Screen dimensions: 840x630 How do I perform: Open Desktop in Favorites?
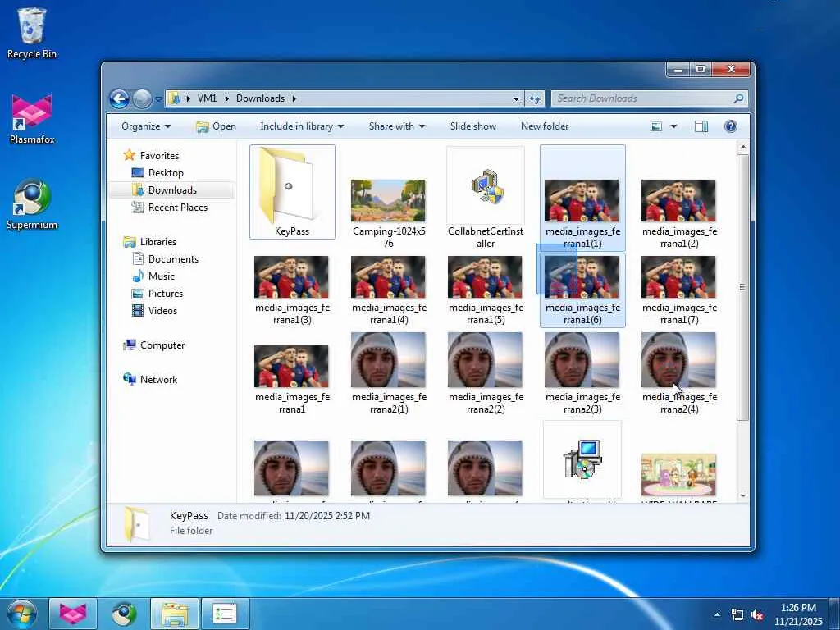(x=166, y=173)
